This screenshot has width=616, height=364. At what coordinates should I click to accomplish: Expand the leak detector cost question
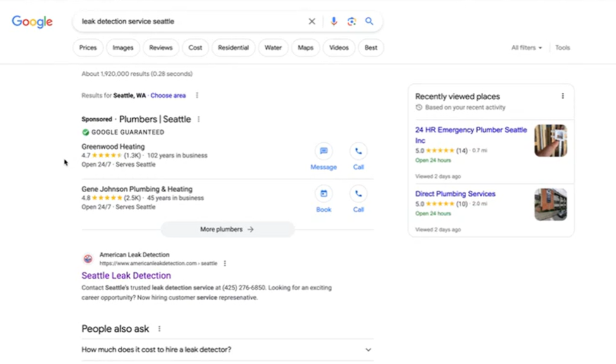[367, 349]
